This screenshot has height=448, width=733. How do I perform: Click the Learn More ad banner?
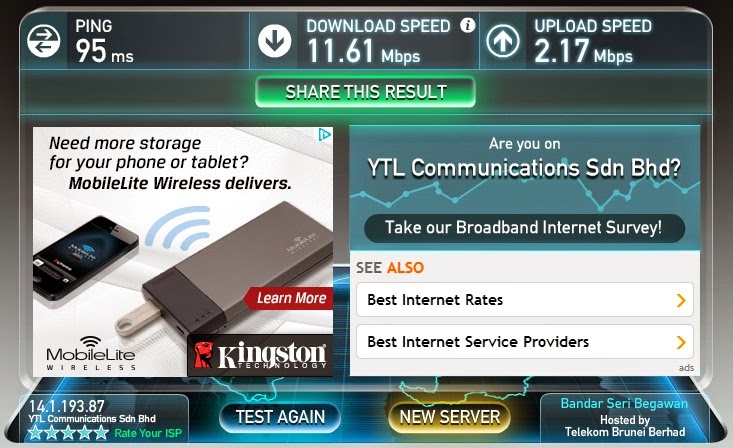(x=290, y=298)
